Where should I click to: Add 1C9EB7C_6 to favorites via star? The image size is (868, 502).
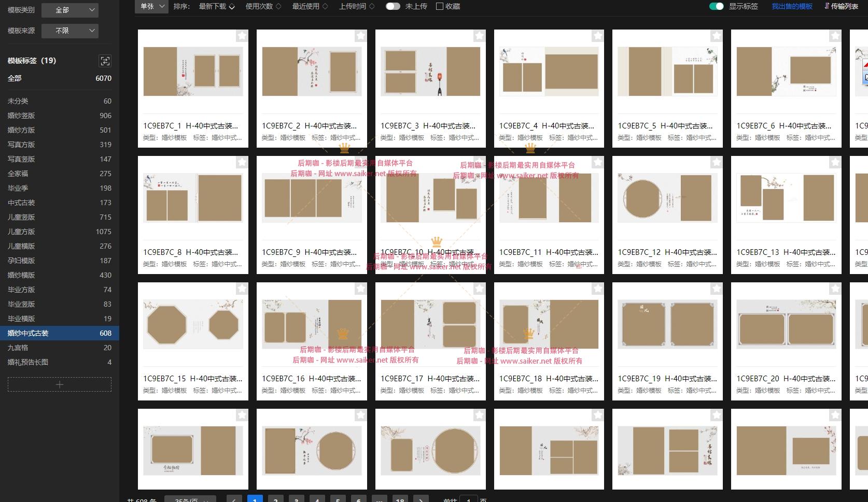(x=835, y=36)
